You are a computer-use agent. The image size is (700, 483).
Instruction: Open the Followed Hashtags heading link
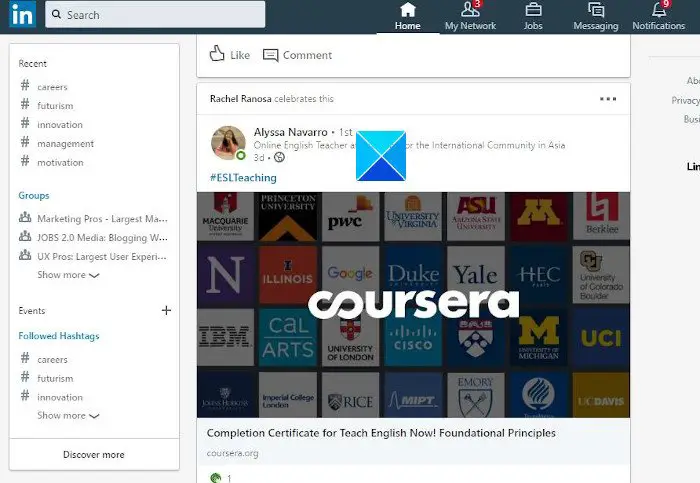click(x=59, y=336)
